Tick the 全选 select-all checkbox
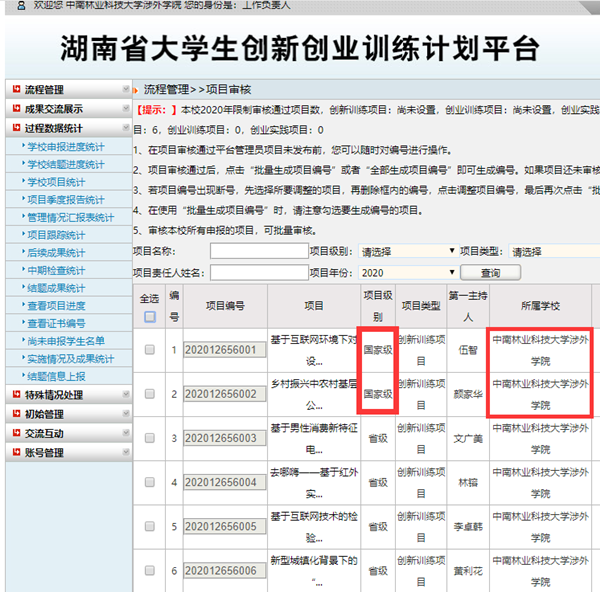 tap(149, 317)
